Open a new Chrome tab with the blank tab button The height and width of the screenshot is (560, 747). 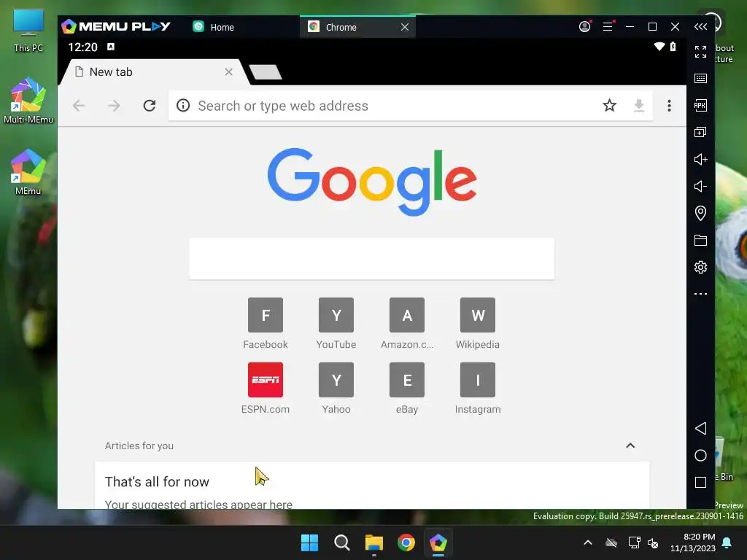point(266,72)
